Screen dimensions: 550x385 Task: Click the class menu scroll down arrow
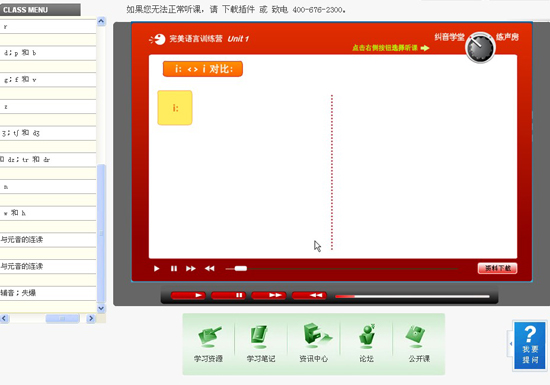(101, 308)
